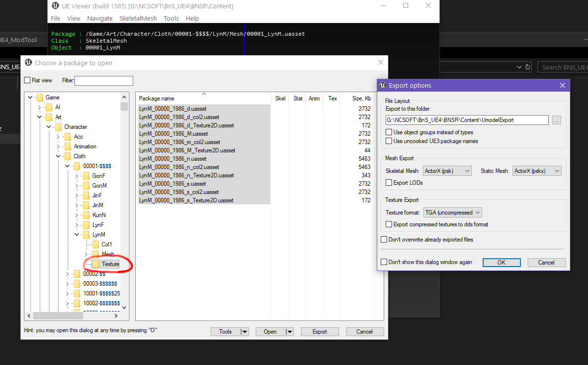The width and height of the screenshot is (588, 365).
Task: Open the SkeletalMesh menu
Action: coord(138,18)
